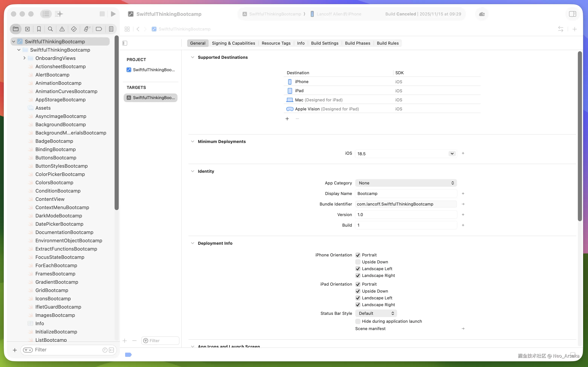Viewport: 588px width, 367px height.
Task: Expand the OnboardingViews folder
Action: (24, 58)
